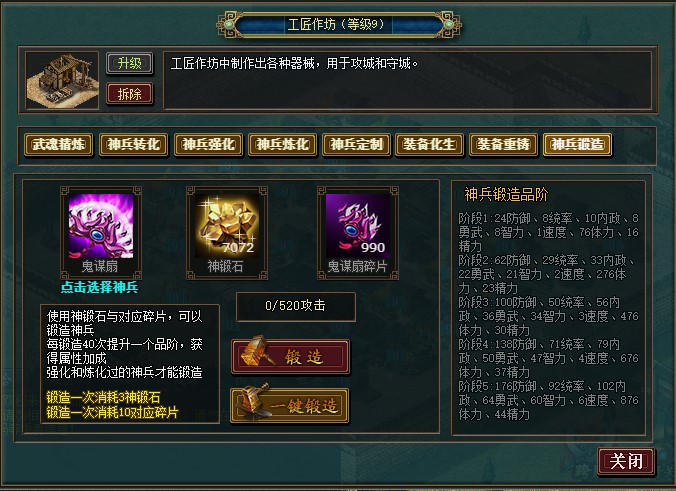This screenshot has height=491, width=676.
Task: Open the 武魂精炼 tab
Action: (x=59, y=144)
